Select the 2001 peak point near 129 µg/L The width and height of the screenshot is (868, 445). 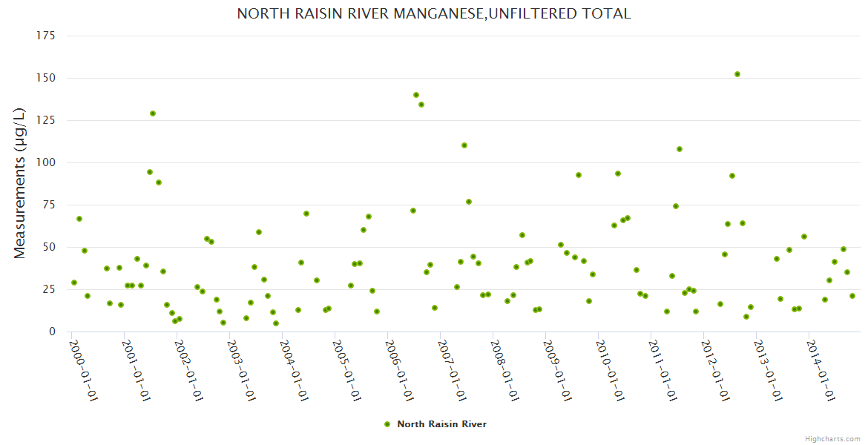[x=153, y=113]
